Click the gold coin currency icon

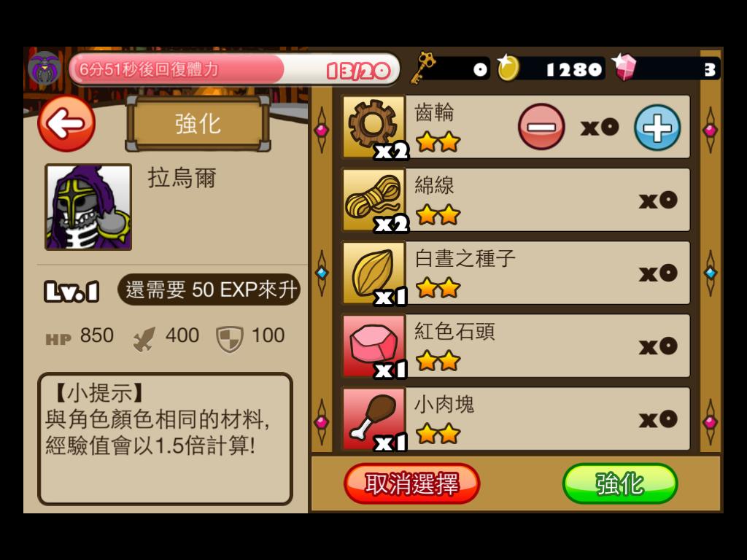click(508, 68)
